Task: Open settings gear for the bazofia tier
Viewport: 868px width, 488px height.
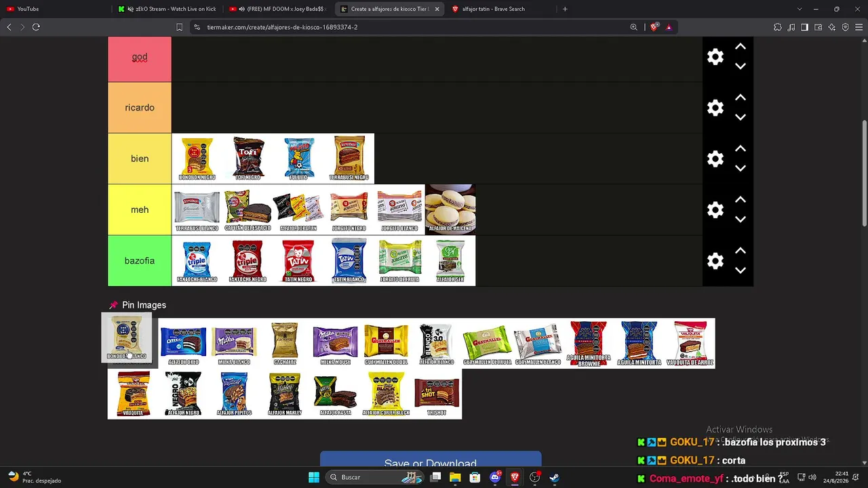Action: (x=715, y=261)
